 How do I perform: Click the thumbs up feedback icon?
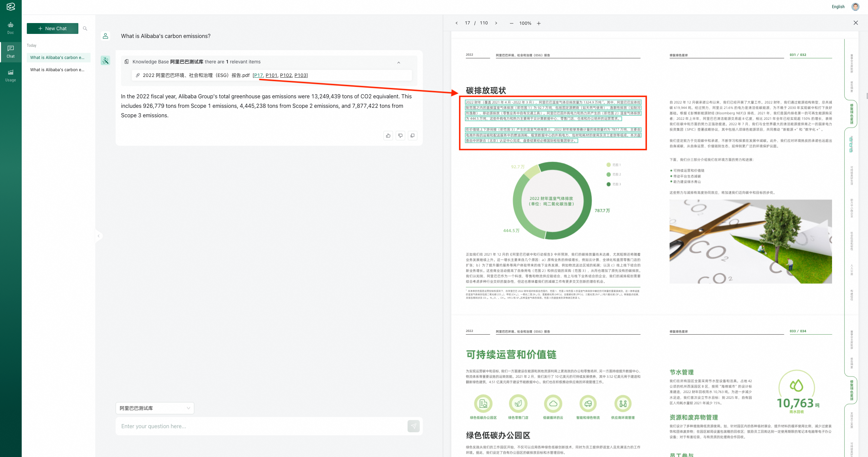click(388, 136)
